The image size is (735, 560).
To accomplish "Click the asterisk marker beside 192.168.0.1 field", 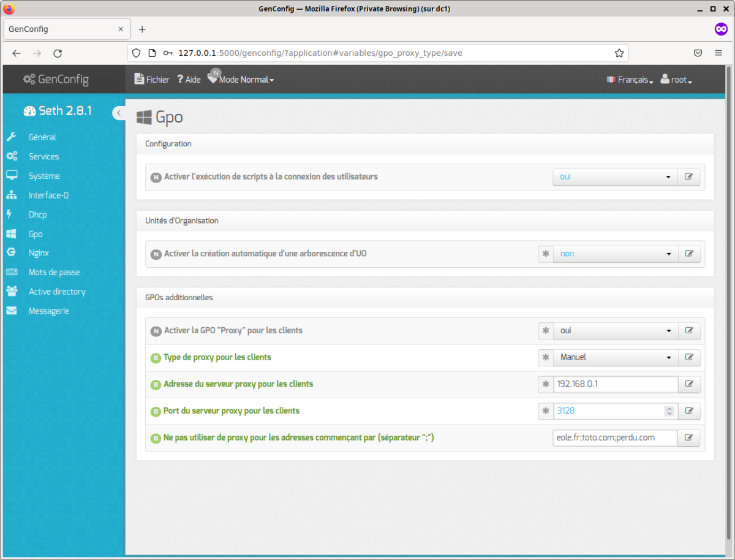I will [545, 384].
